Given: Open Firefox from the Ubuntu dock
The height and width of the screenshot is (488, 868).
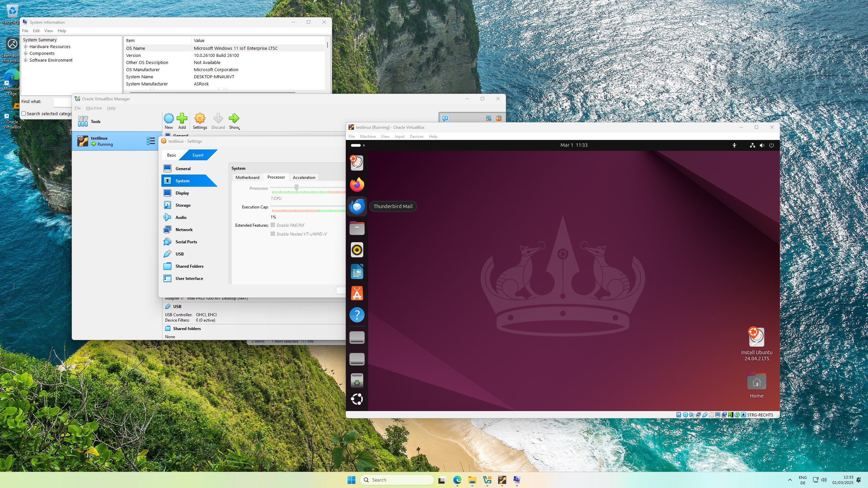Looking at the screenshot, I should tap(357, 185).
